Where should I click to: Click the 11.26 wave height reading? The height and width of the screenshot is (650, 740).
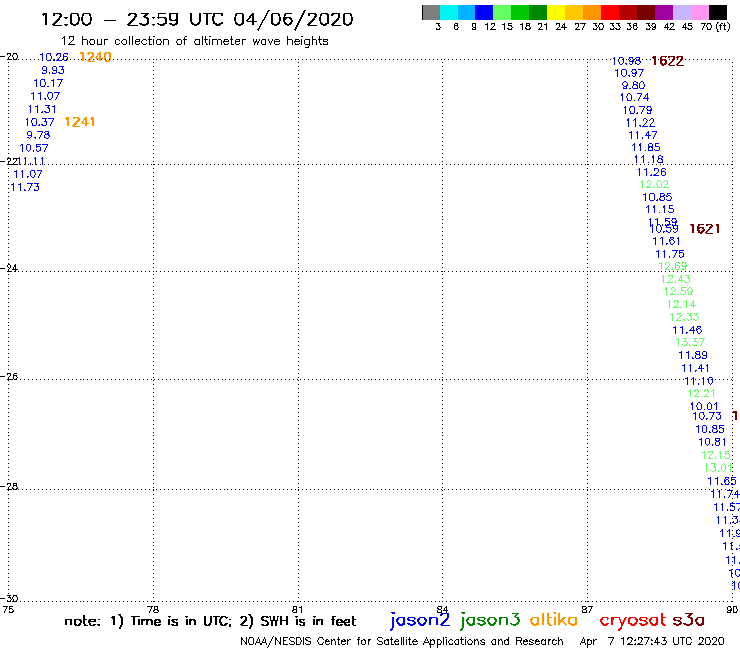(652, 172)
